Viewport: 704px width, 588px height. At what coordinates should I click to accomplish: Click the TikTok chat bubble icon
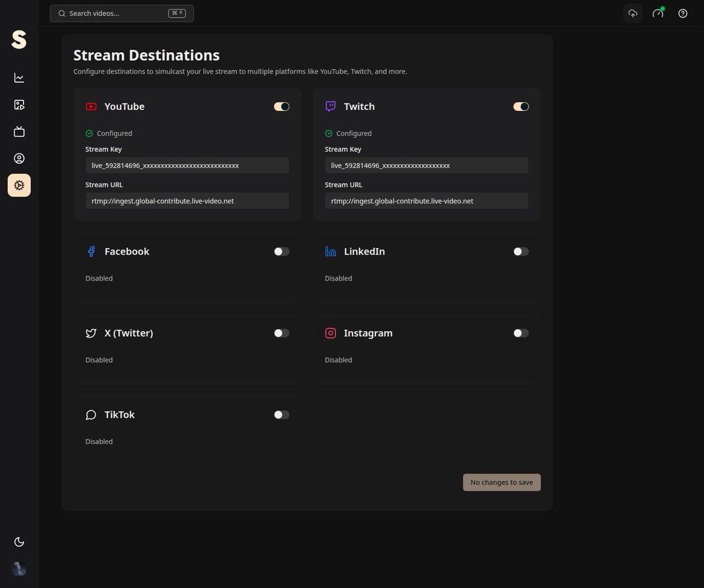pyautogui.click(x=91, y=415)
